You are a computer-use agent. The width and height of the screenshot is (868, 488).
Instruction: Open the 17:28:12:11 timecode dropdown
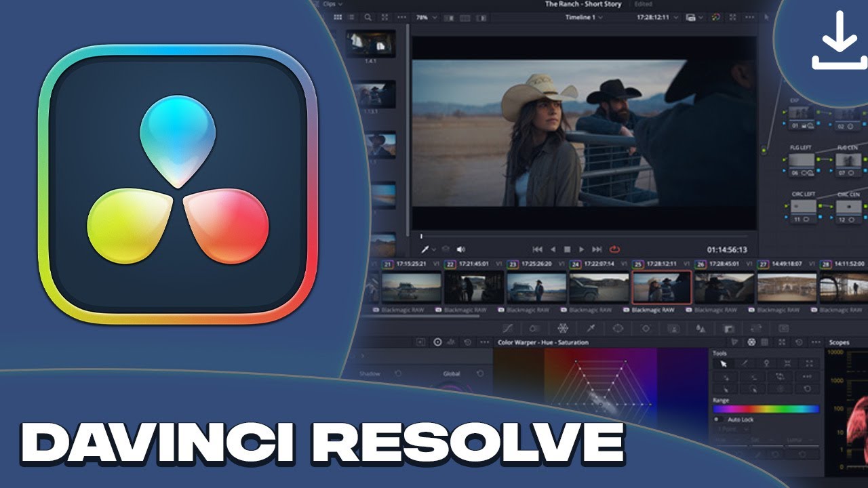(656, 18)
